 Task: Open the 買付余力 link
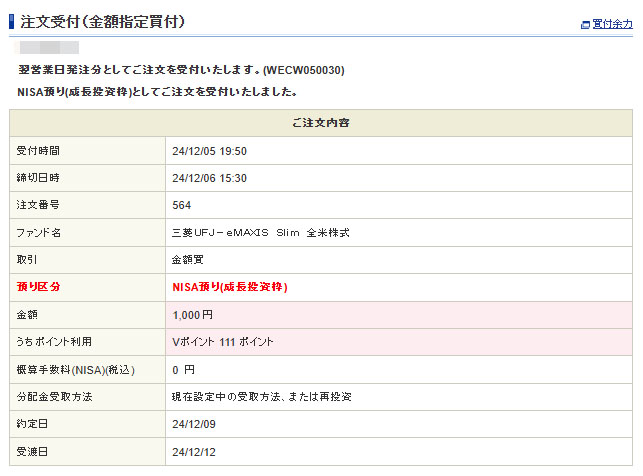(612, 24)
